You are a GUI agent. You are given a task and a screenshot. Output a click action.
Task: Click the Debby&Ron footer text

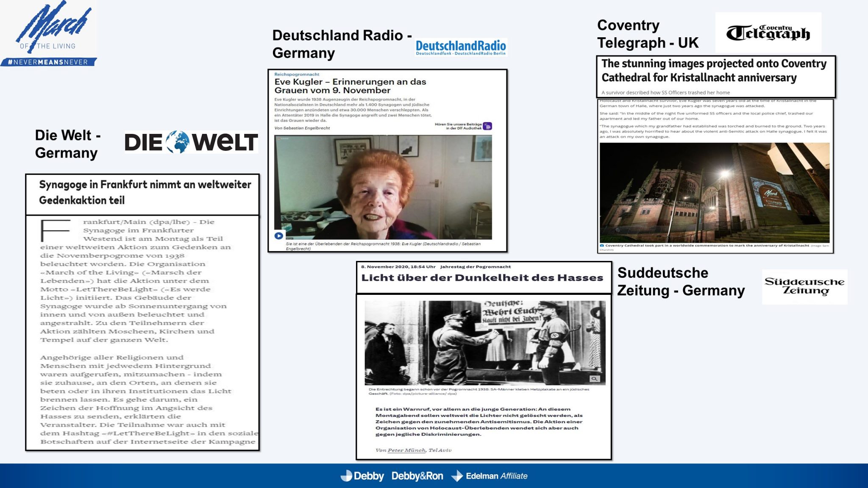(417, 476)
